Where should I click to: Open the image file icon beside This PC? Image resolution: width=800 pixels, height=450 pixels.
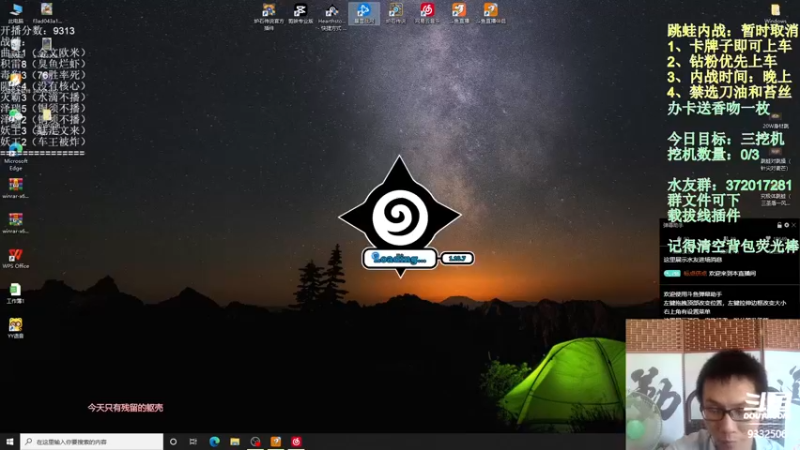[47, 12]
